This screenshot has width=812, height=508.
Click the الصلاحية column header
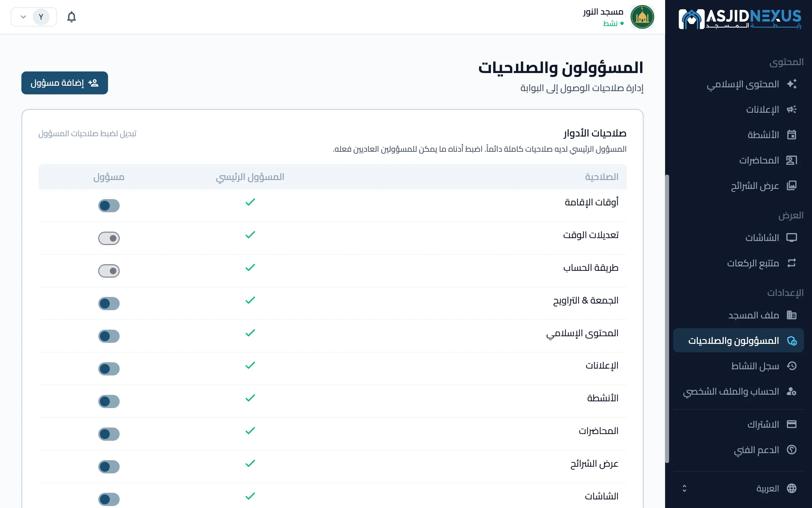[602, 177]
